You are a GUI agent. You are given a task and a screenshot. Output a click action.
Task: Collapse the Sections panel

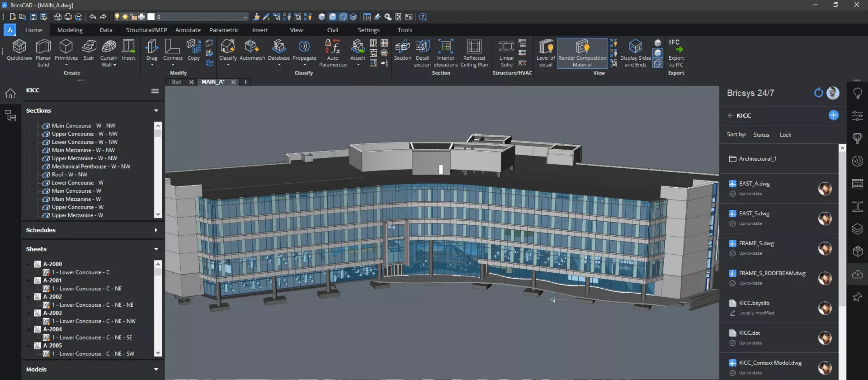(156, 111)
